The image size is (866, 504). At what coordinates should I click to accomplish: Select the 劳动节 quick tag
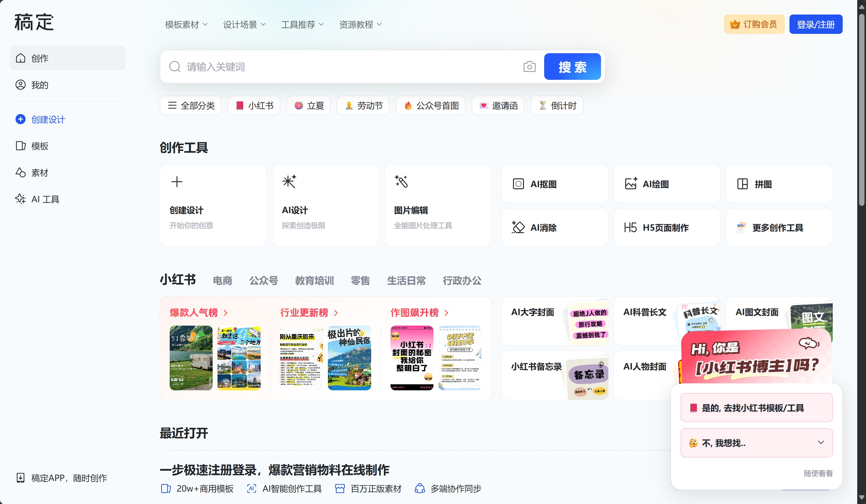[x=363, y=106]
